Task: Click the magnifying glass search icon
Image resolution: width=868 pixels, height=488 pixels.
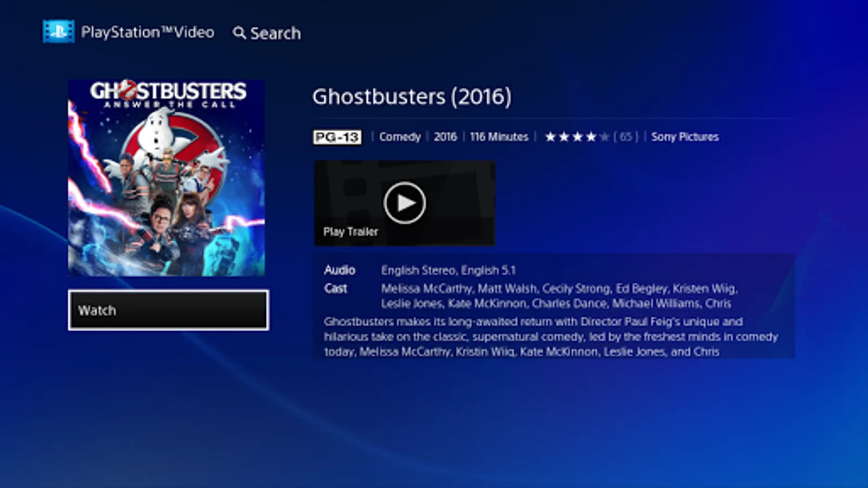Action: click(x=239, y=33)
